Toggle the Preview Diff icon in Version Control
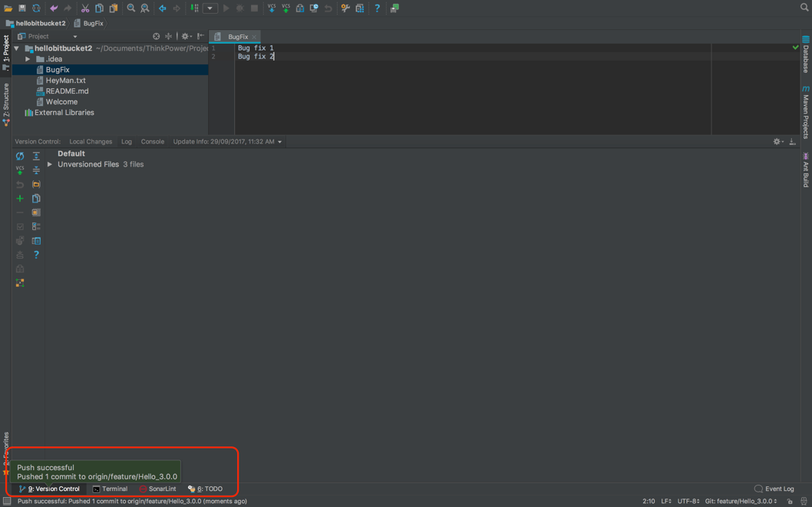Image resolution: width=812 pixels, height=507 pixels. tap(36, 241)
